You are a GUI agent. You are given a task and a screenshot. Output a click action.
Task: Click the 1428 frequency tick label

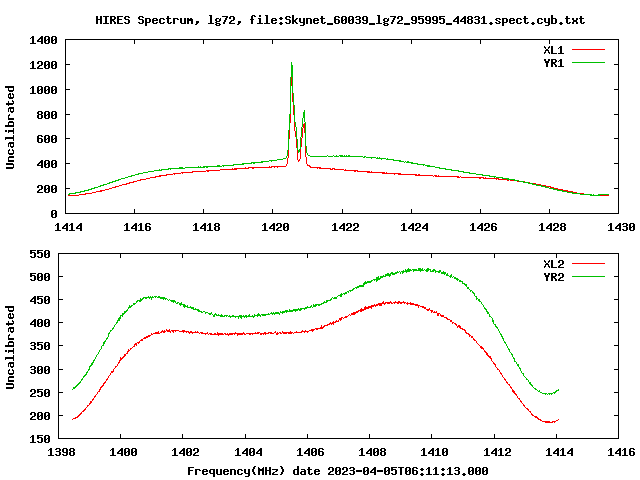click(x=552, y=227)
